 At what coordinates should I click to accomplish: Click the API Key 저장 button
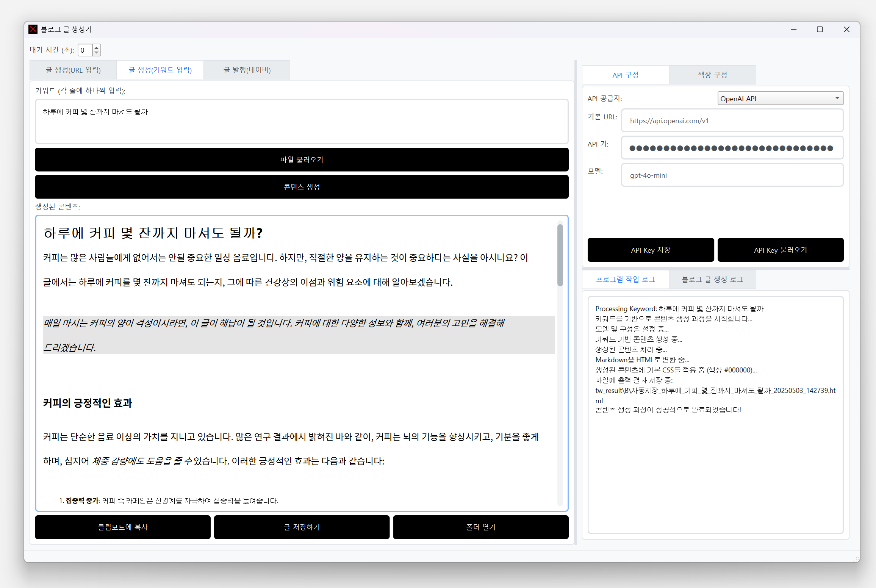[x=651, y=250]
